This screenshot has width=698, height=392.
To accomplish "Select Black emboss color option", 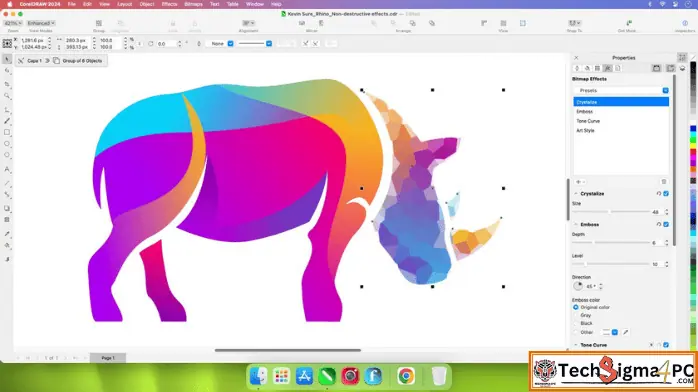I will coord(576,323).
